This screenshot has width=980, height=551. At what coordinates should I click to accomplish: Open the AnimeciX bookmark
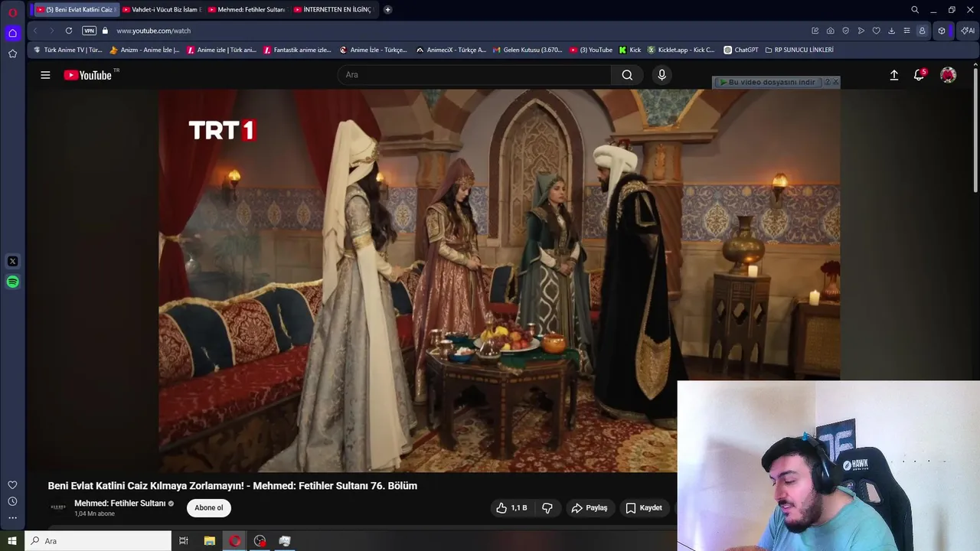click(x=451, y=50)
